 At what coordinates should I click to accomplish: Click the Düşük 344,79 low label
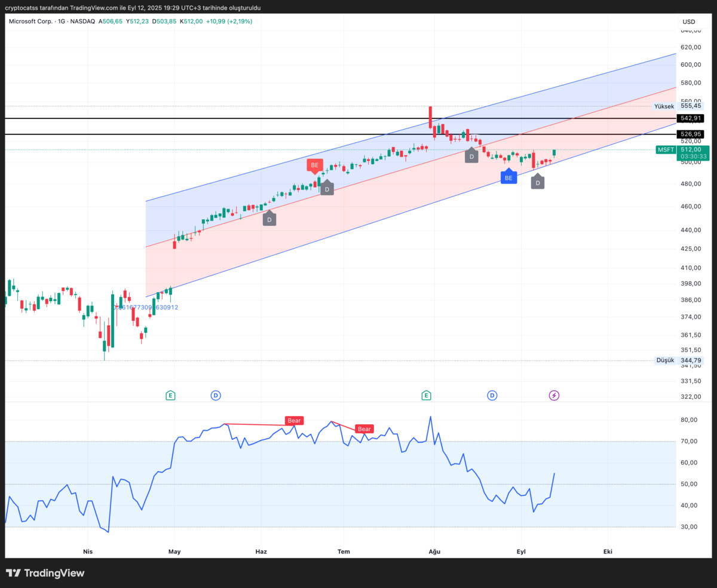pyautogui.click(x=679, y=360)
